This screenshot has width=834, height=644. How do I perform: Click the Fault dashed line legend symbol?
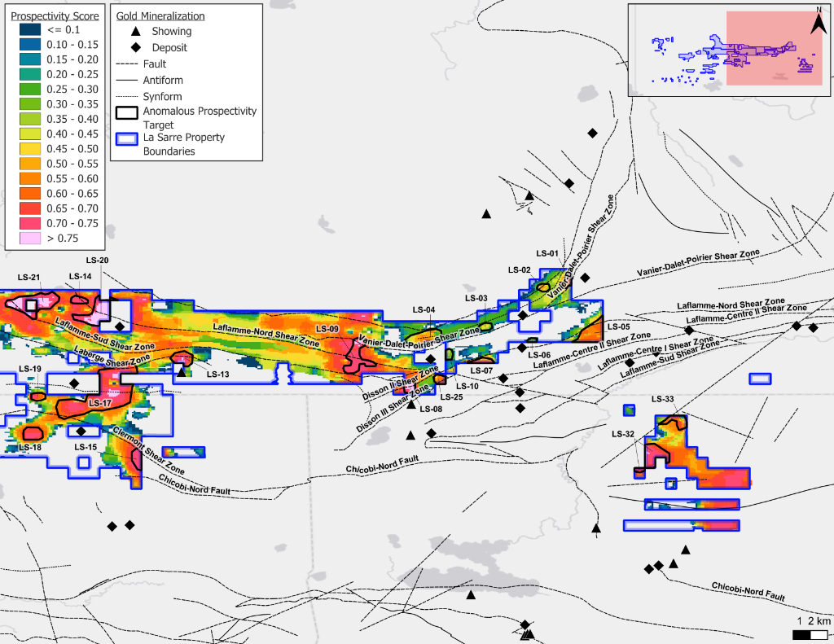[126, 64]
